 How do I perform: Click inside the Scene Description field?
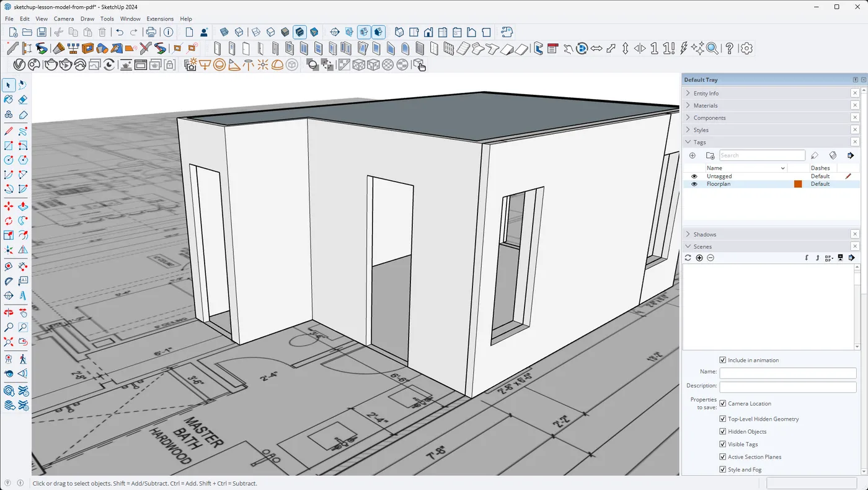click(787, 385)
